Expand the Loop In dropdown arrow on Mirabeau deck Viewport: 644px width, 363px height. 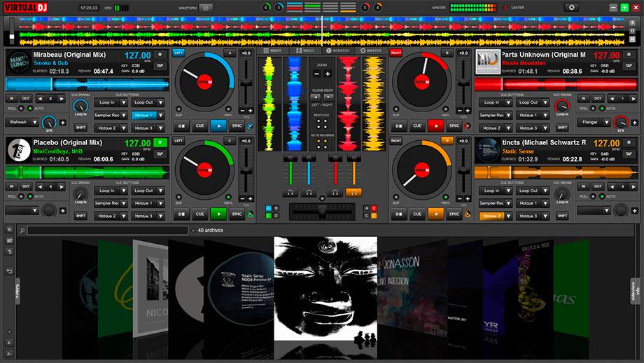click(x=124, y=102)
